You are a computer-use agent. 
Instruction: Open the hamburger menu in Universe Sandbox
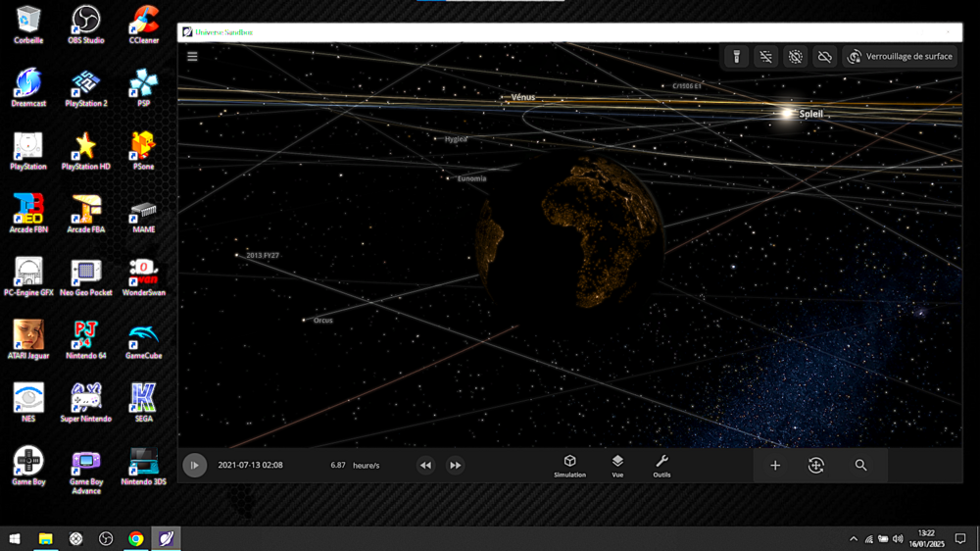(x=192, y=57)
